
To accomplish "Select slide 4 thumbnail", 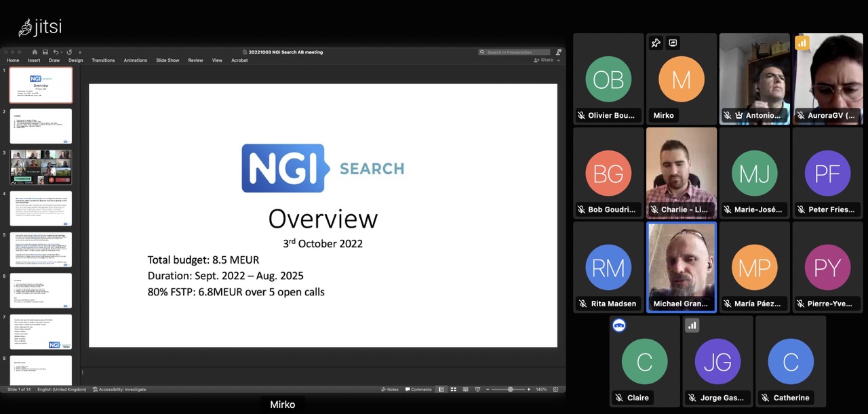I will [x=41, y=208].
